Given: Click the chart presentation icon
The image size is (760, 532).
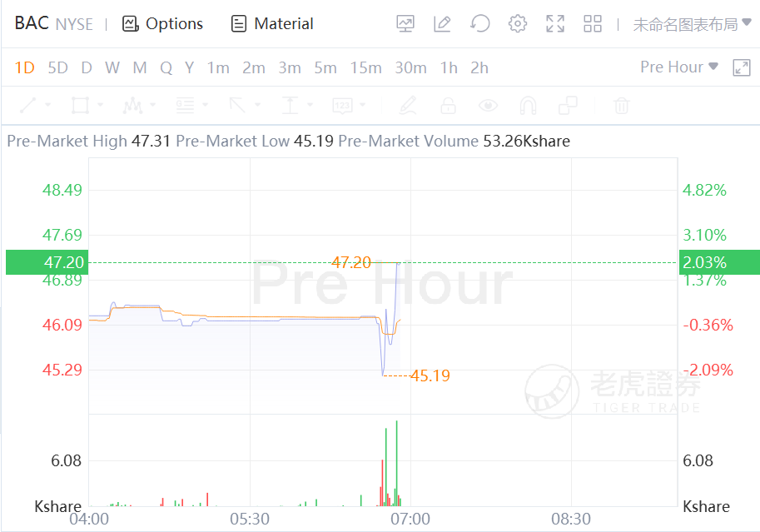Looking at the screenshot, I should click(405, 23).
